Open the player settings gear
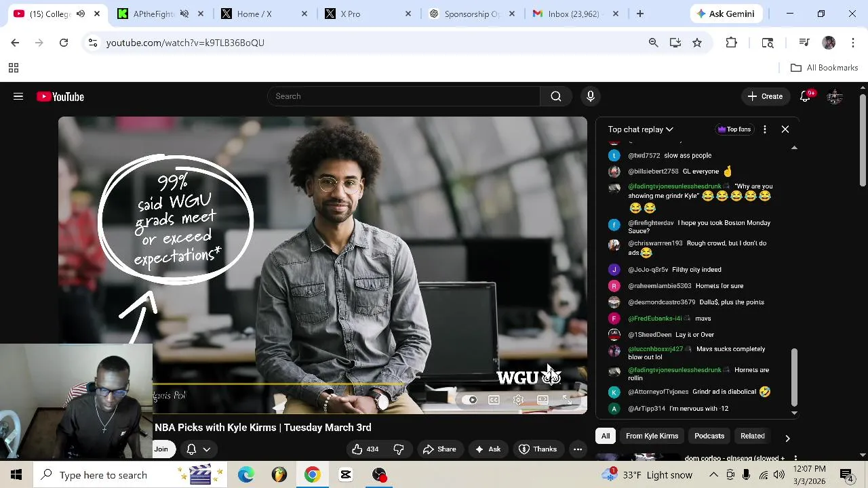The image size is (868, 488). pyautogui.click(x=518, y=400)
